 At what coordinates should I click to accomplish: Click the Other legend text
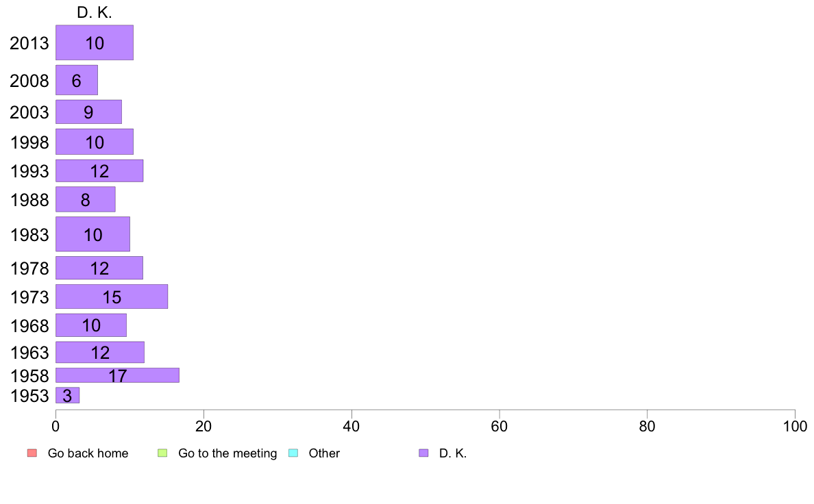point(324,453)
